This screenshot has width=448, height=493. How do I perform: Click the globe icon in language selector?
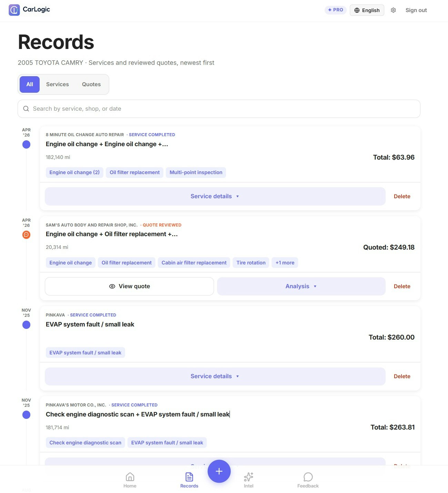click(357, 10)
